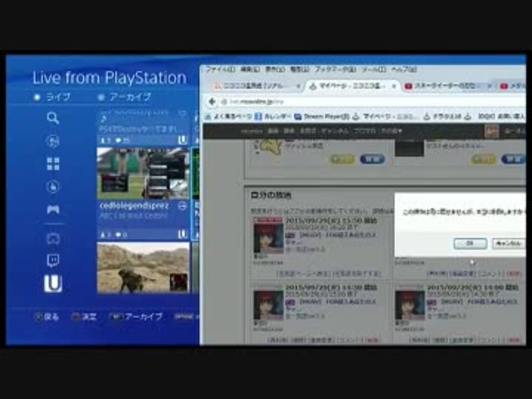532x399 pixels.
Task: Select the circular icon below the grid icon
Action: [x=53, y=187]
